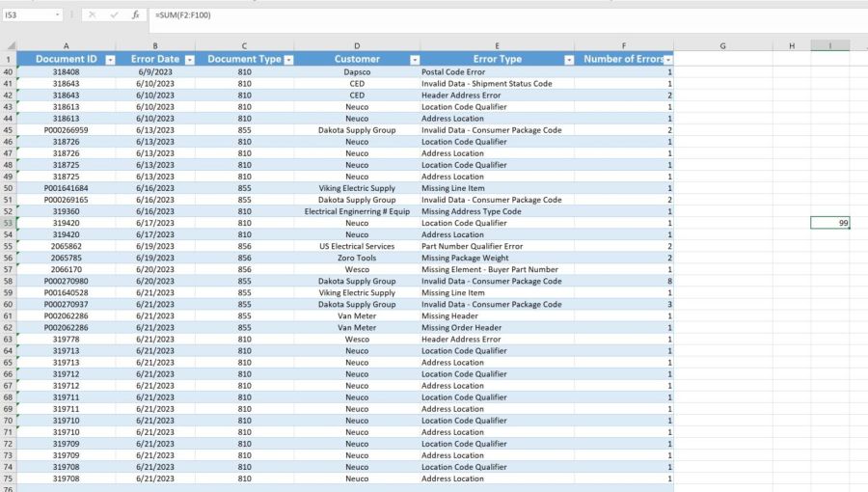
Task: Click the error count 8 in row 58
Action: 624,281
